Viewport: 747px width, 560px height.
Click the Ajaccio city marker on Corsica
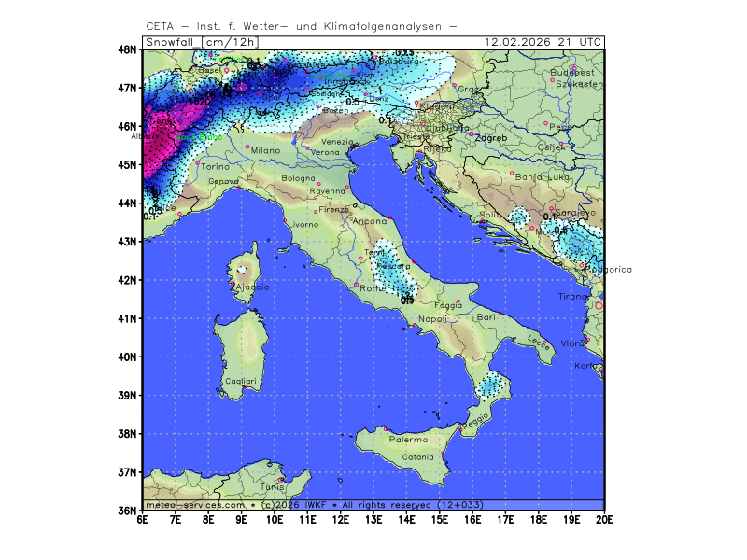tap(232, 283)
